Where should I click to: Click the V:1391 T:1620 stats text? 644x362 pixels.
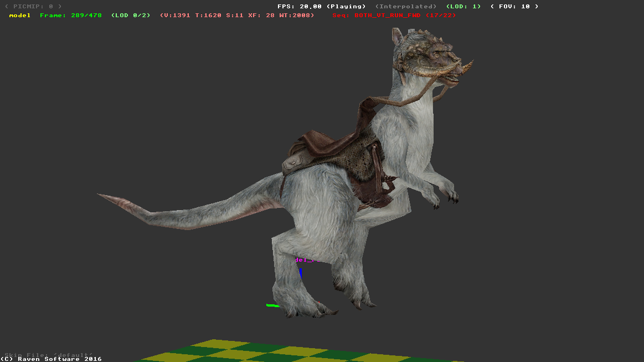click(x=237, y=15)
